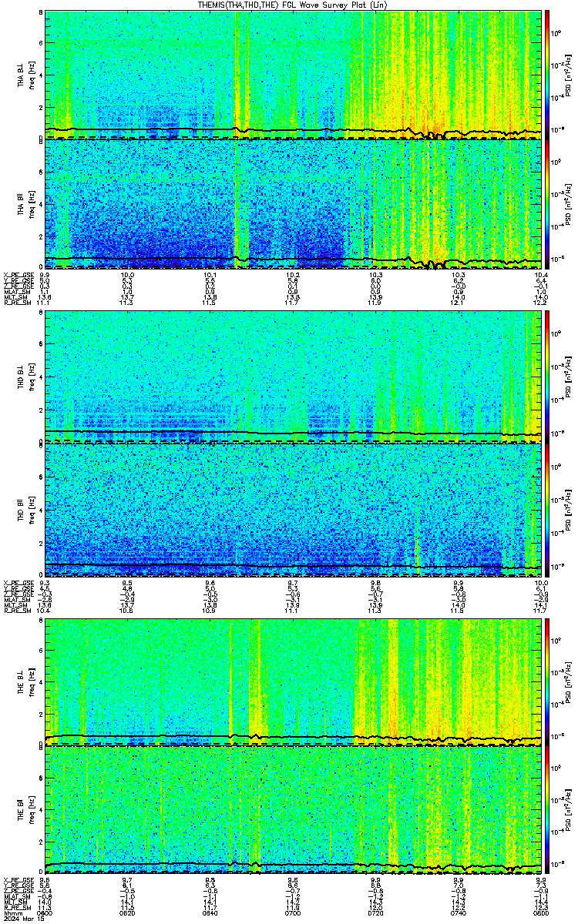The height and width of the screenshot is (924, 578).
Task: Click the THE B-perpendicular freq [Hz] axis label
Action: (x=32, y=681)
